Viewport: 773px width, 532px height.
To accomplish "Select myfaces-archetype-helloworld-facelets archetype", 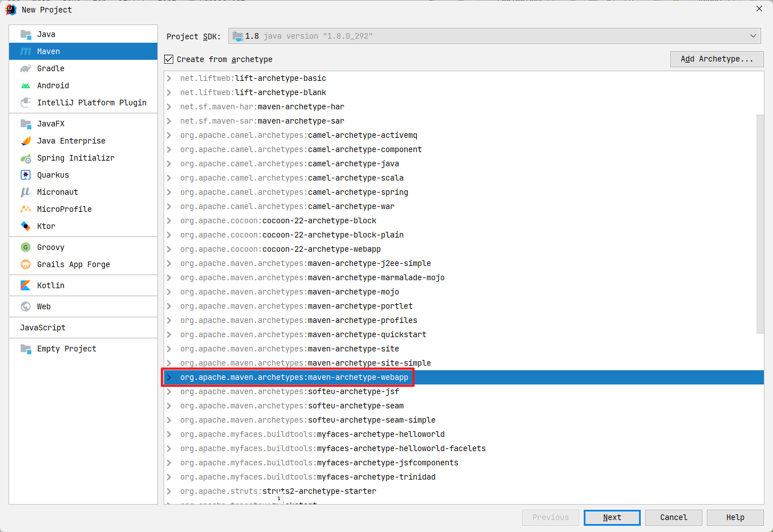I will click(464, 448).
